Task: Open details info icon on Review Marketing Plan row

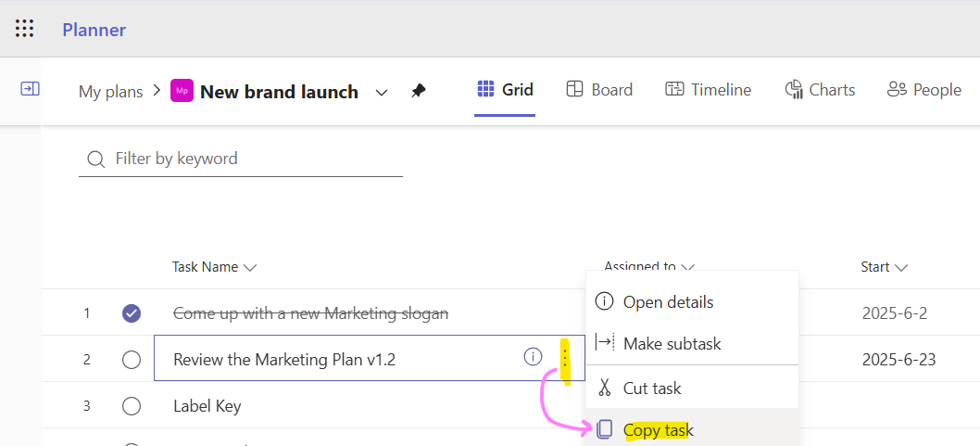Action: click(533, 357)
